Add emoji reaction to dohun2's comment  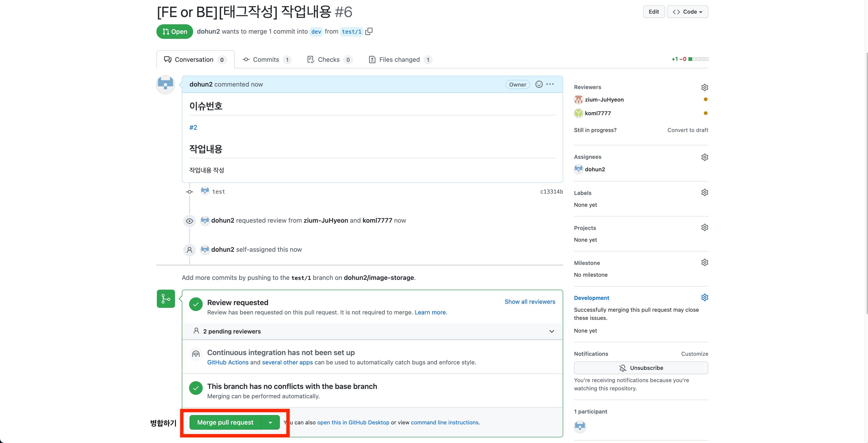(x=539, y=84)
